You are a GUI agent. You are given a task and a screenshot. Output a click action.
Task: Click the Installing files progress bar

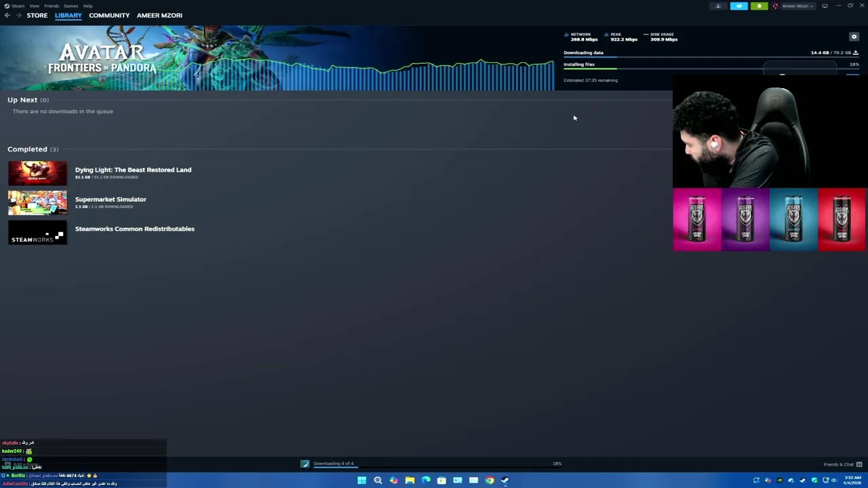coord(711,68)
